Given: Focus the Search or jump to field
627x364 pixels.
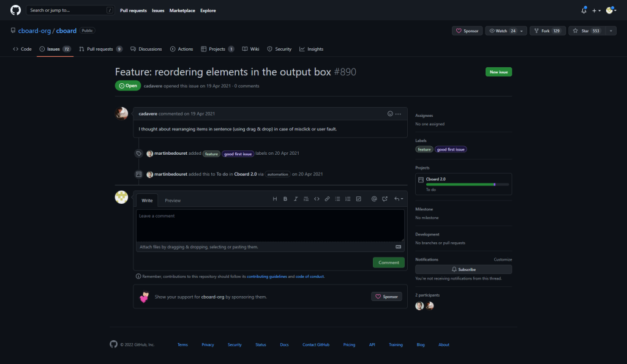Looking at the screenshot, I should click(70, 10).
